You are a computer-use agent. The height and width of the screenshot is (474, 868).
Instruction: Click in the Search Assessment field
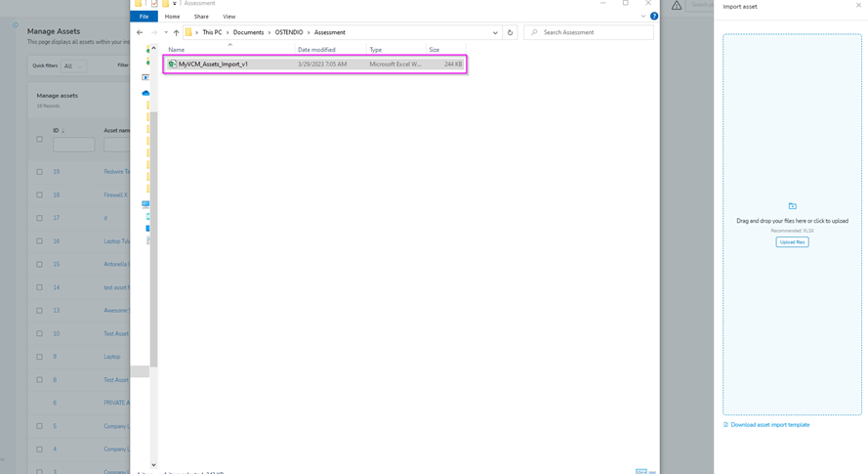(589, 32)
